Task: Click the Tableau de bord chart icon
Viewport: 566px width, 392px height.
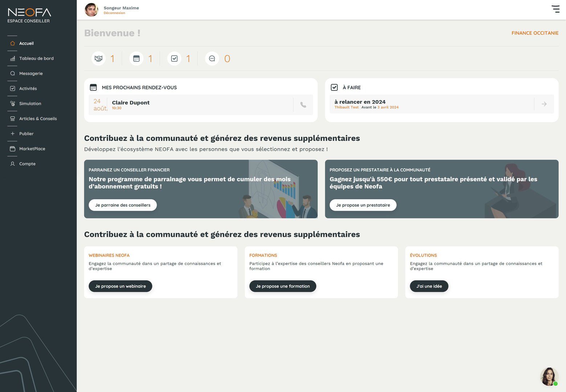Action: (13, 58)
